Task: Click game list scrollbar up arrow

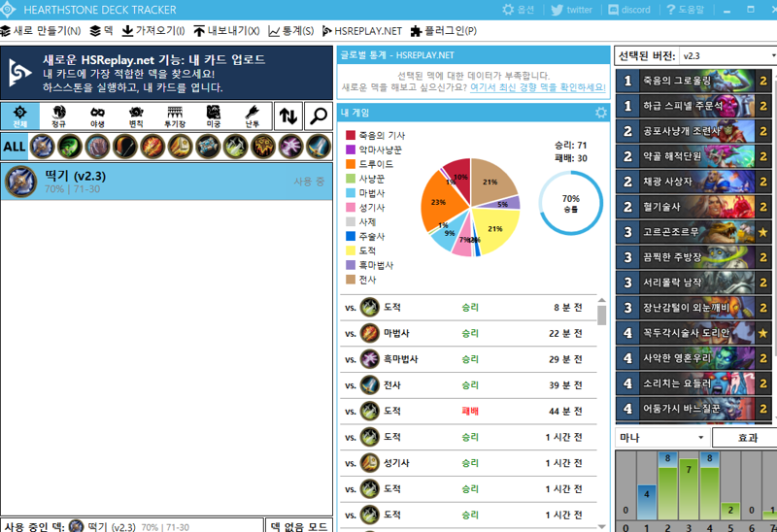Action: tap(601, 300)
